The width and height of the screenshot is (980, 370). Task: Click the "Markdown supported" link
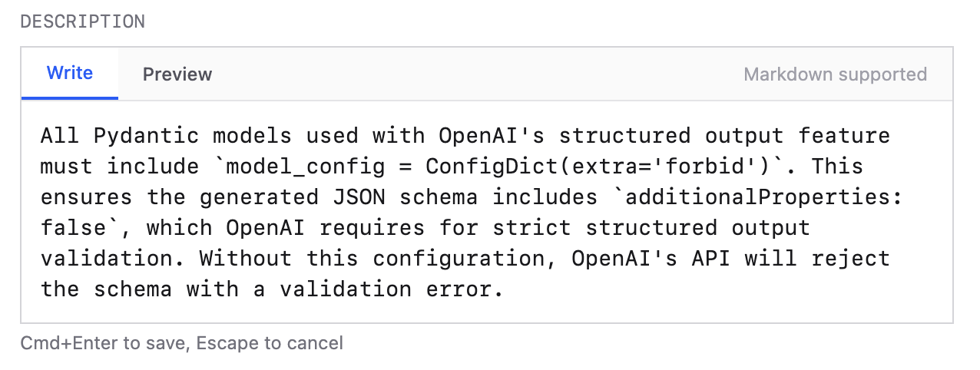point(835,74)
